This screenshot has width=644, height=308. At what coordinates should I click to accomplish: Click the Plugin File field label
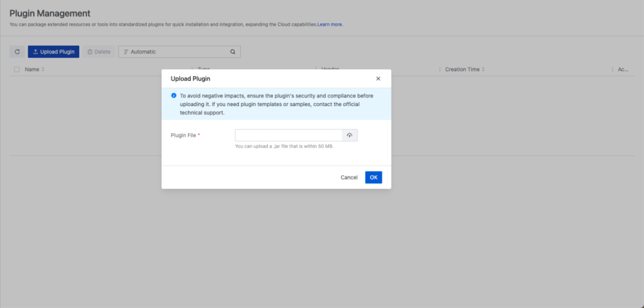tap(184, 135)
